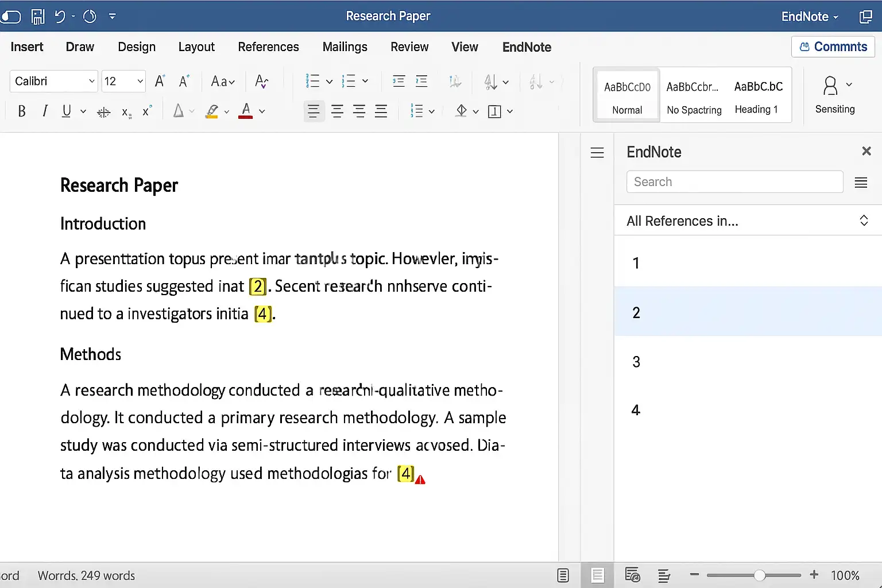
Task: Apply the yellow text highlight color
Action: [212, 111]
